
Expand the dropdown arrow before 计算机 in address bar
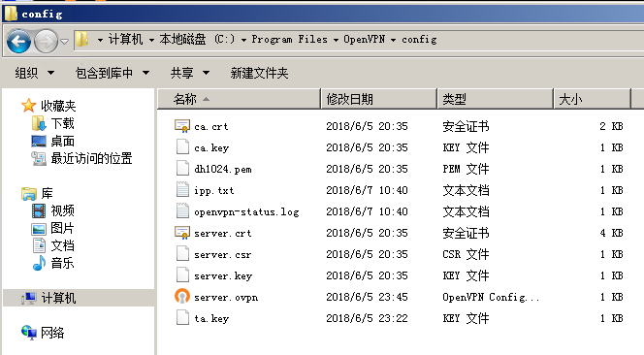(100, 40)
